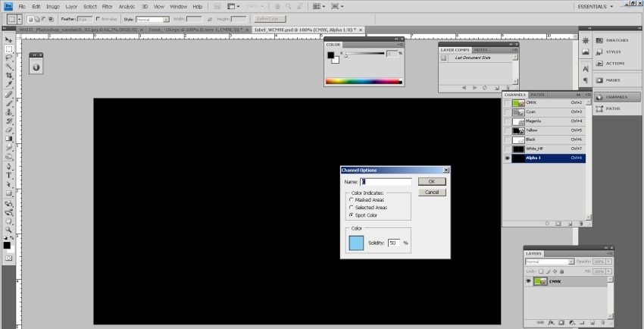644x329 pixels.
Task: Select the Crop tool
Action: (x=8, y=76)
